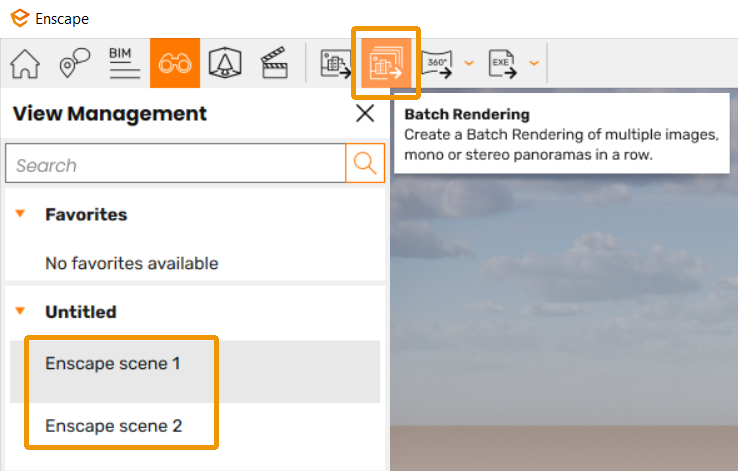Open dropdown arrow beside 360° panorama
The image size is (738, 471).
pyautogui.click(x=469, y=64)
